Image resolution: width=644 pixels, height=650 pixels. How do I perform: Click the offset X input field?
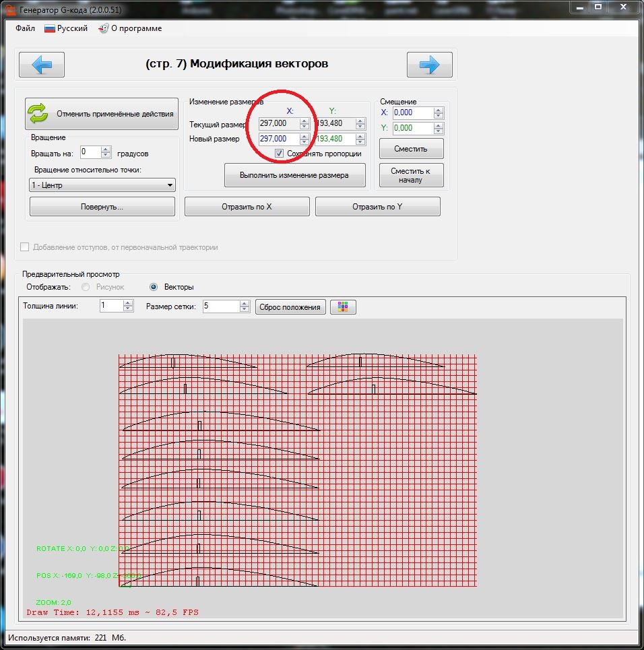point(413,112)
